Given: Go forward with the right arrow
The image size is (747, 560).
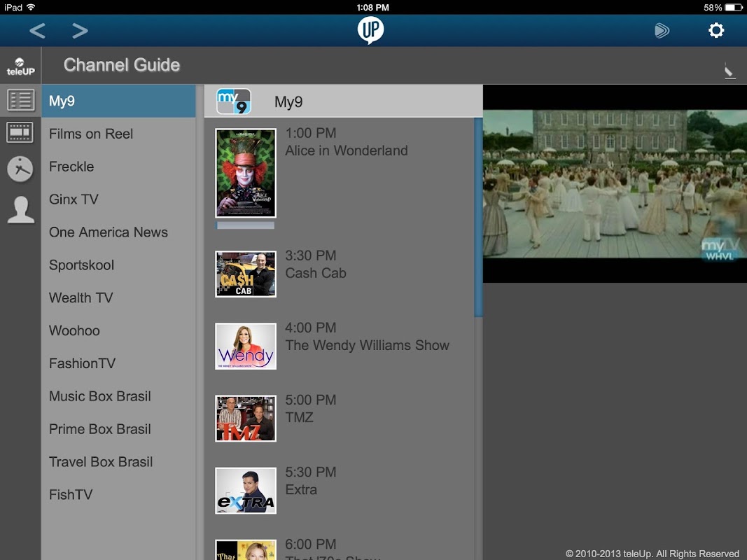Looking at the screenshot, I should [x=80, y=31].
